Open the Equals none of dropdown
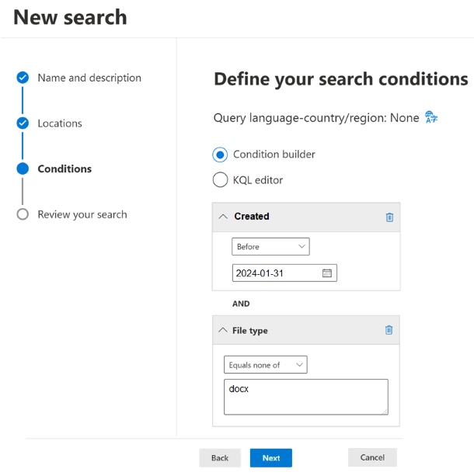 (x=265, y=365)
